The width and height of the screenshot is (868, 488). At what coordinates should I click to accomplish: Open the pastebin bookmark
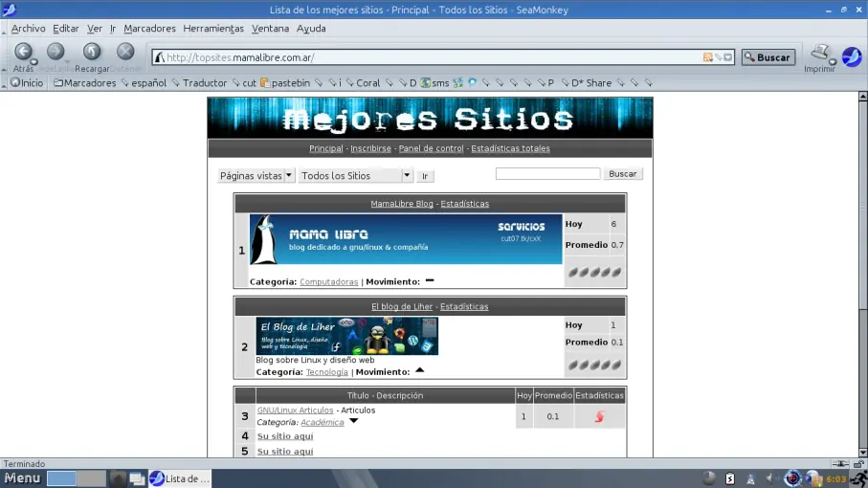tap(285, 83)
